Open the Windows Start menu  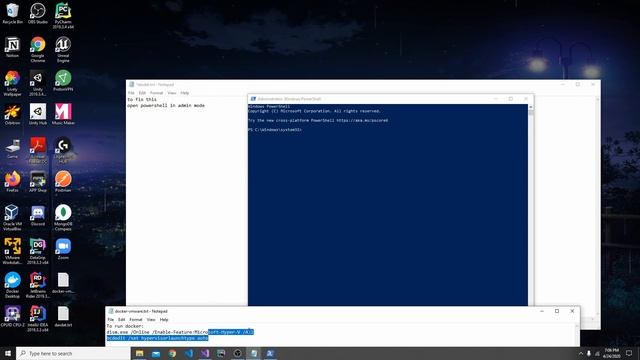pyautogui.click(x=8, y=353)
